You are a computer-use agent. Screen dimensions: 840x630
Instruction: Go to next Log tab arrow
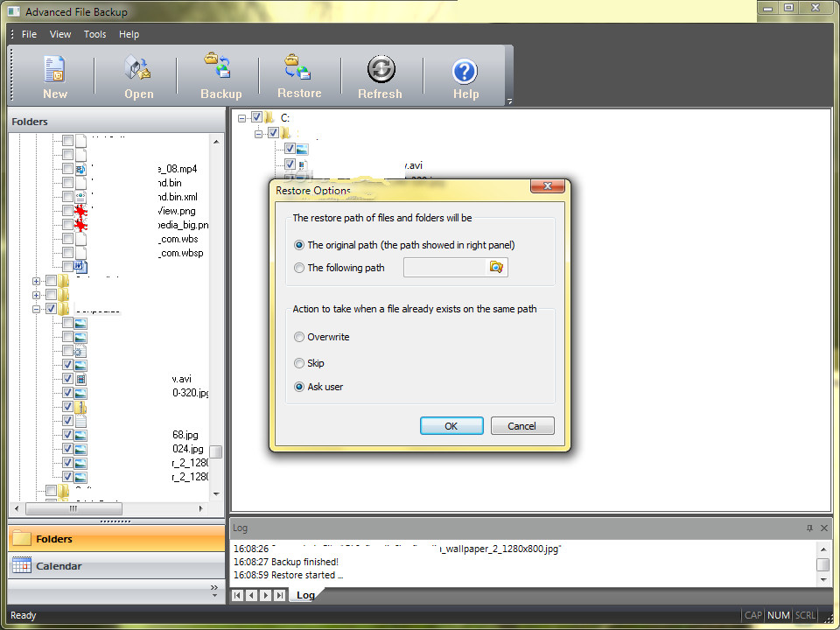[x=266, y=595]
